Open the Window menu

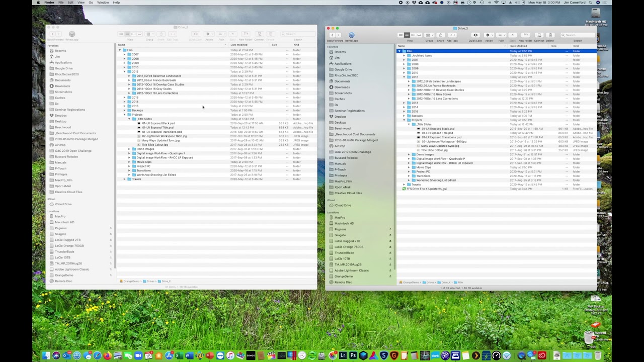103,3
